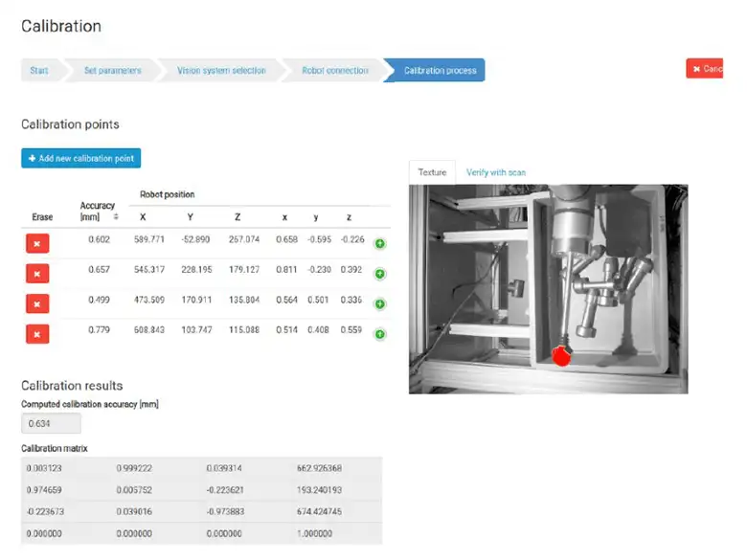Image resolution: width=747 pixels, height=560 pixels.
Task: Select matrix value 0.999222
Action: (x=134, y=468)
